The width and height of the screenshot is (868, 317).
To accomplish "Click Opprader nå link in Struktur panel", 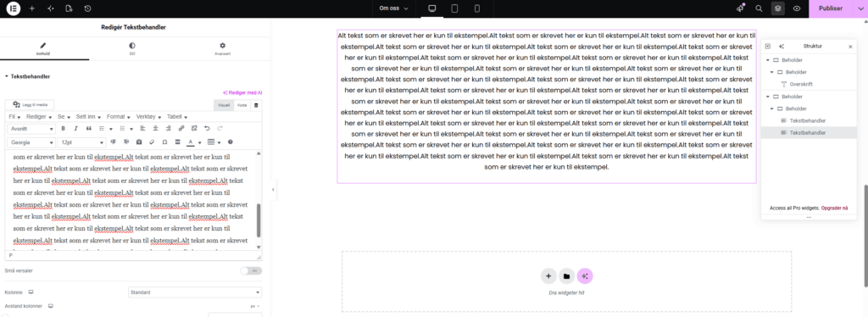I will [x=834, y=208].
